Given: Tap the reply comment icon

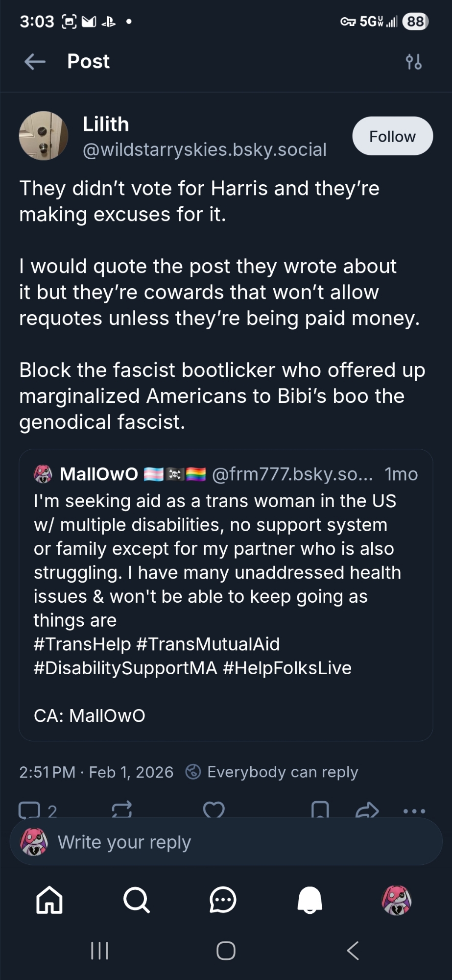Looking at the screenshot, I should [29, 809].
